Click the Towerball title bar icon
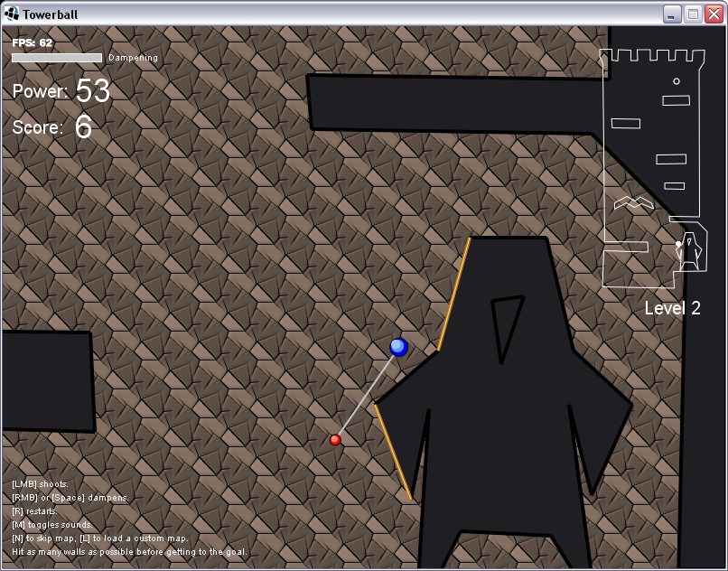This screenshot has height=571, width=728. tap(12, 14)
